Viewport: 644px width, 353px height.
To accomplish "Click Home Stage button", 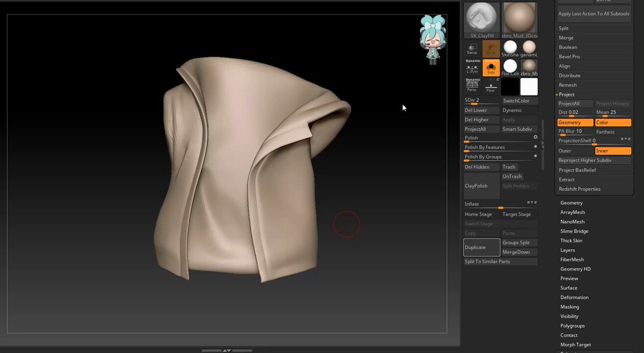I will pos(482,214).
